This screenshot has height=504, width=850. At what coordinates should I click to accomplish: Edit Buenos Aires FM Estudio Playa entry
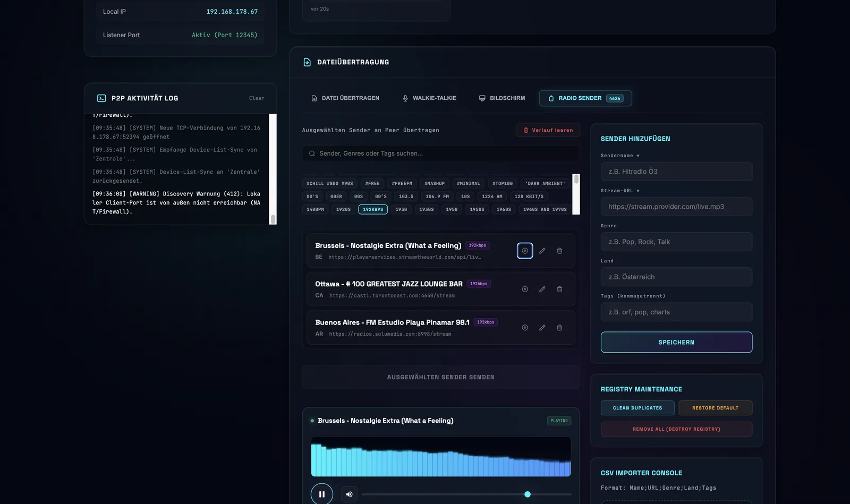(x=542, y=328)
